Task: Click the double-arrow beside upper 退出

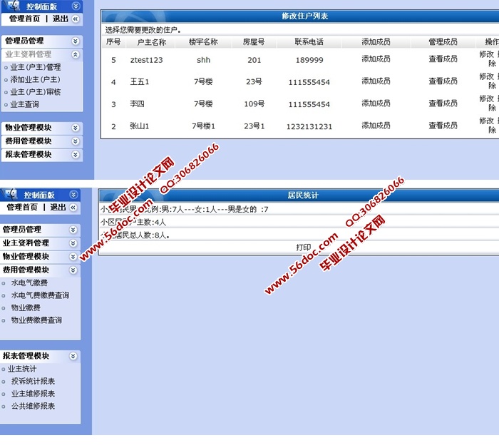Action: point(75,19)
